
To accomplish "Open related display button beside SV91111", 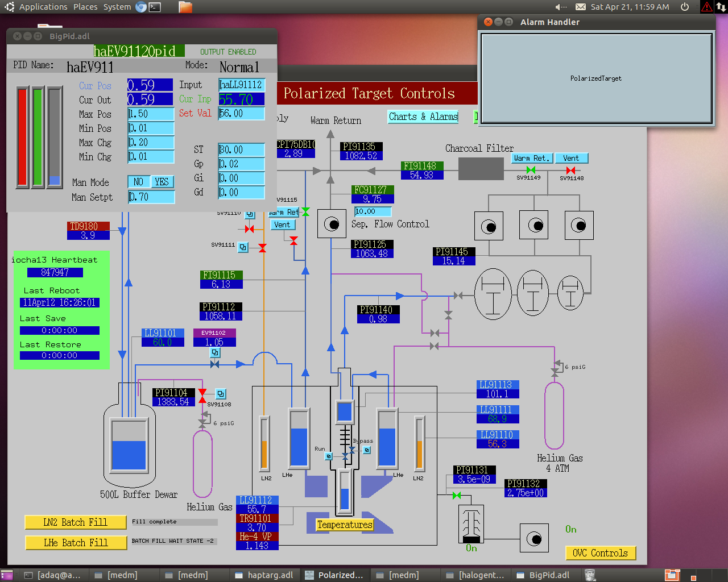I will (x=243, y=247).
